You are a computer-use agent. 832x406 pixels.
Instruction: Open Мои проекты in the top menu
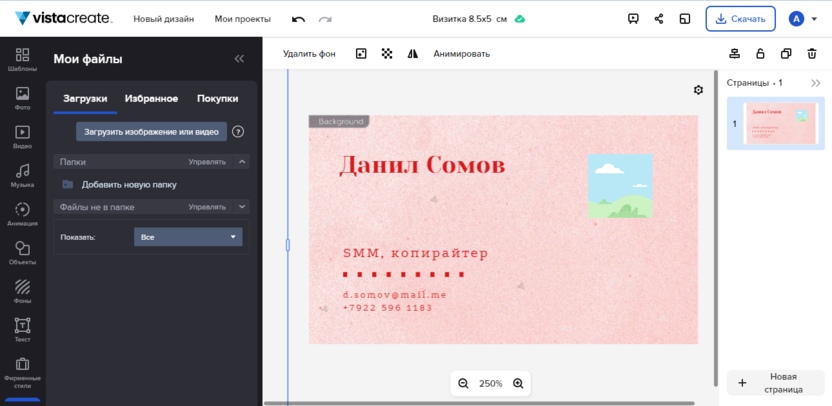(x=242, y=19)
